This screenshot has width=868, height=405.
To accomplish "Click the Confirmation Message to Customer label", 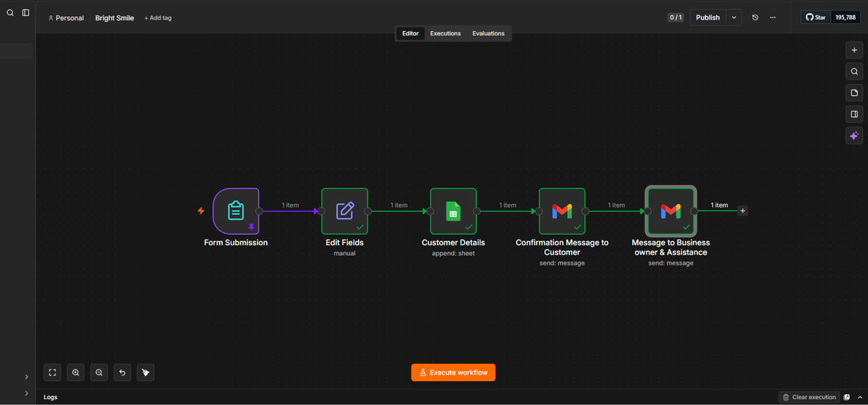I will point(562,247).
